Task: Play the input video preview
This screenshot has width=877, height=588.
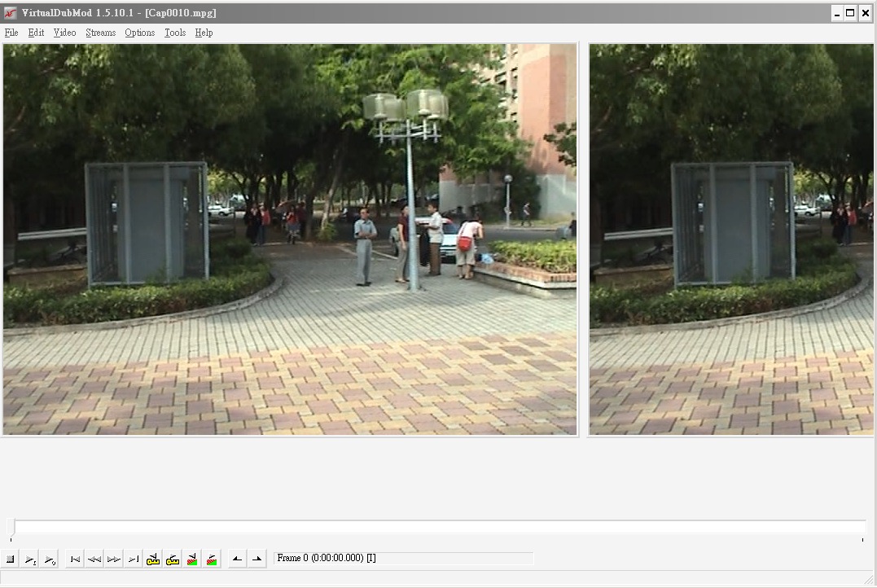Action: point(29,559)
